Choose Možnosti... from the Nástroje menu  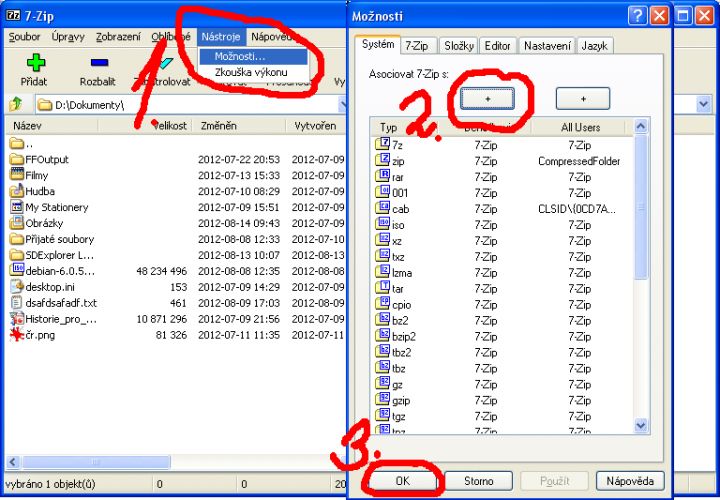(x=253, y=57)
